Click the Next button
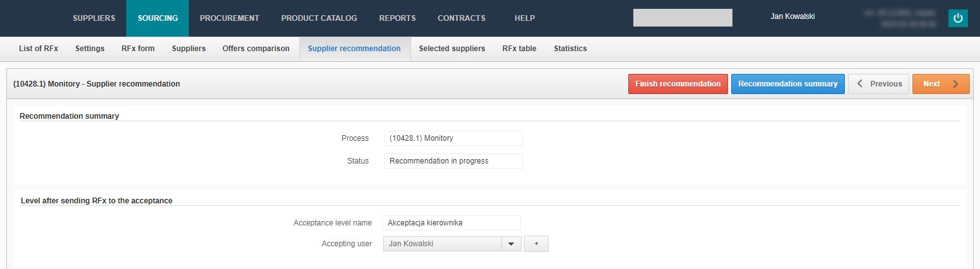Screen dimensions: 980x269 tap(940, 84)
